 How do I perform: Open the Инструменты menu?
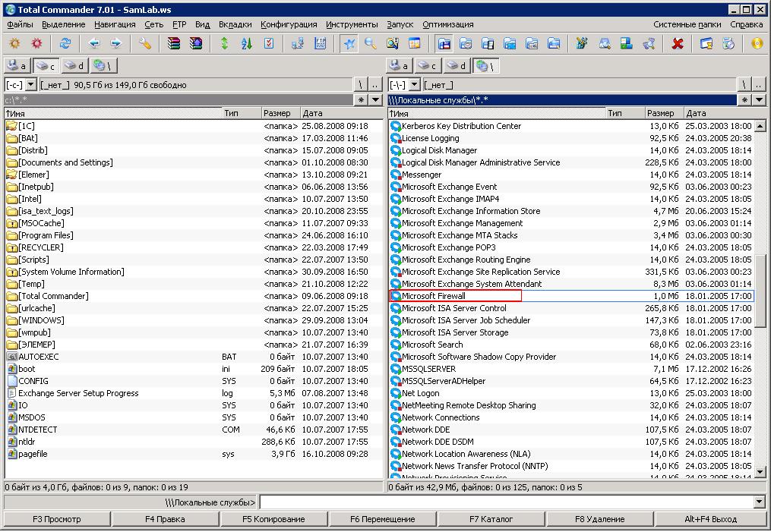tap(352, 24)
